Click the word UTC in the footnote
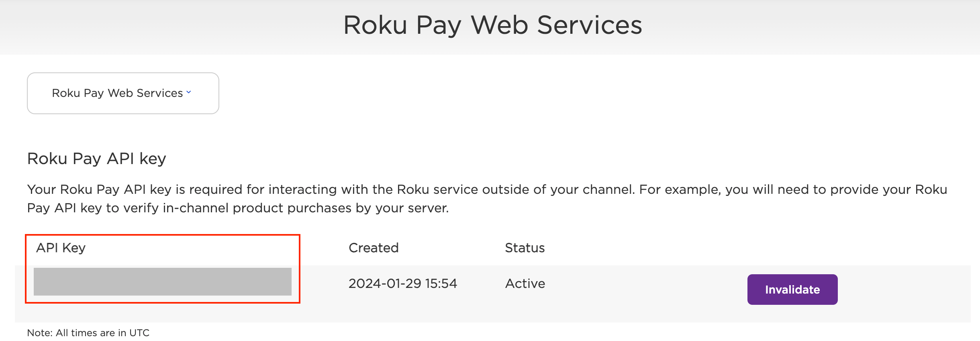Image resolution: width=980 pixels, height=341 pixels. (x=139, y=333)
